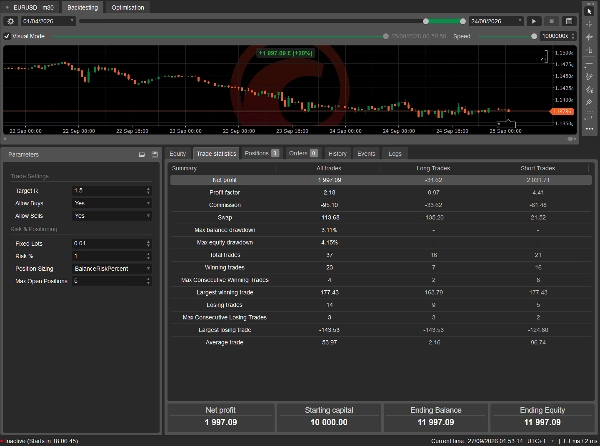The image size is (600, 446).
Task: Click the visual mode progress slider handle
Action: pos(386,36)
